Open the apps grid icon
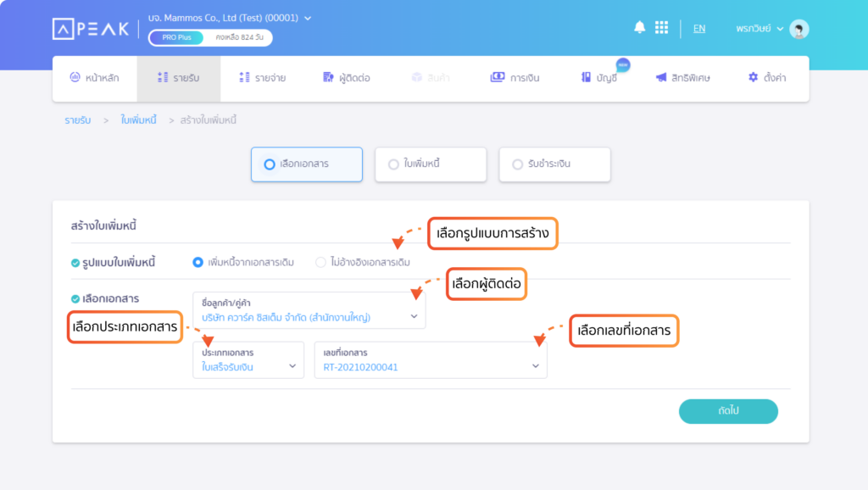The width and height of the screenshot is (868, 490). 661,27
